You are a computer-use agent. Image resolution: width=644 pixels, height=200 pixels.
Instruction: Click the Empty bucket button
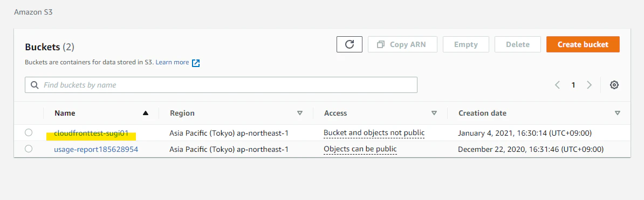[466, 44]
